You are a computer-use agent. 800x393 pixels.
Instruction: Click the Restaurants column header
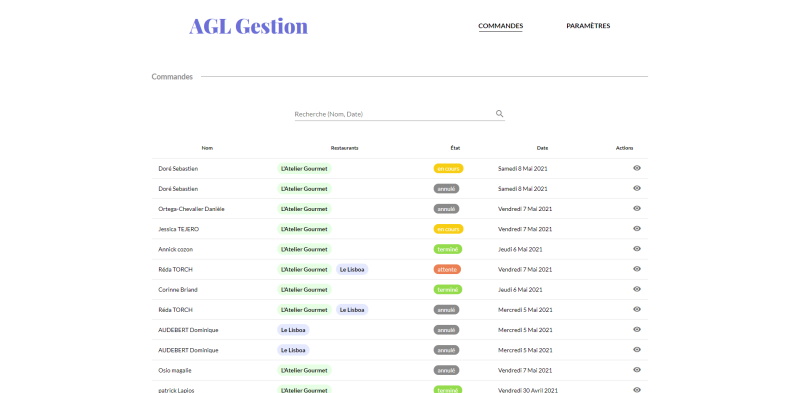(344, 148)
